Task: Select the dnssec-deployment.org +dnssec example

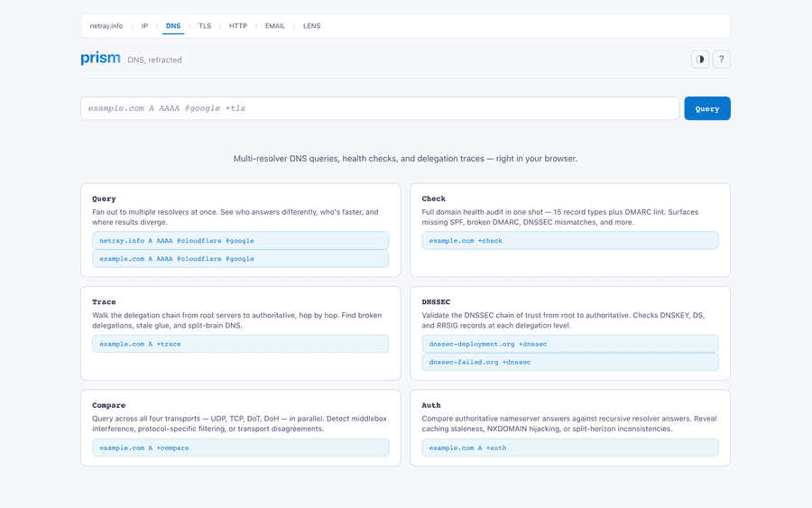Action: click(569, 345)
